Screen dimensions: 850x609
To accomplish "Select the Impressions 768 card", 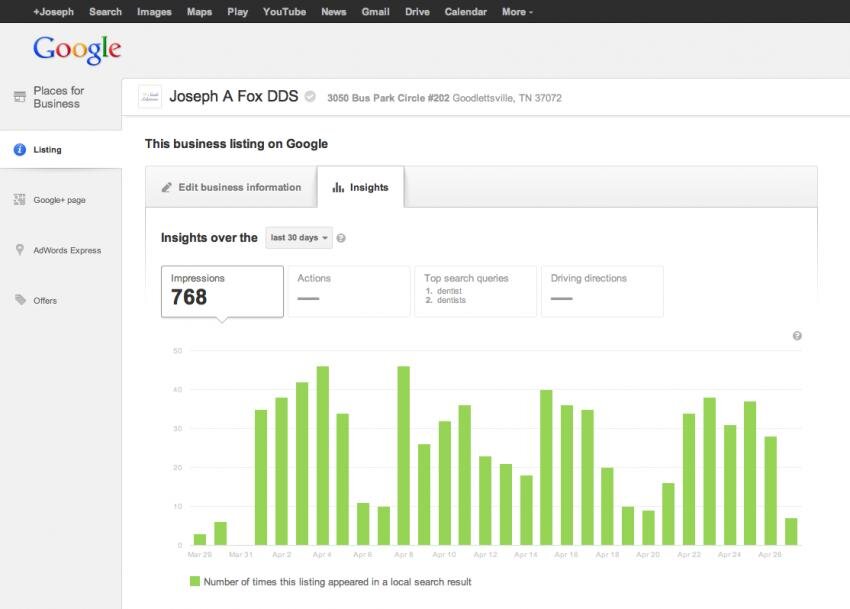I will (222, 291).
